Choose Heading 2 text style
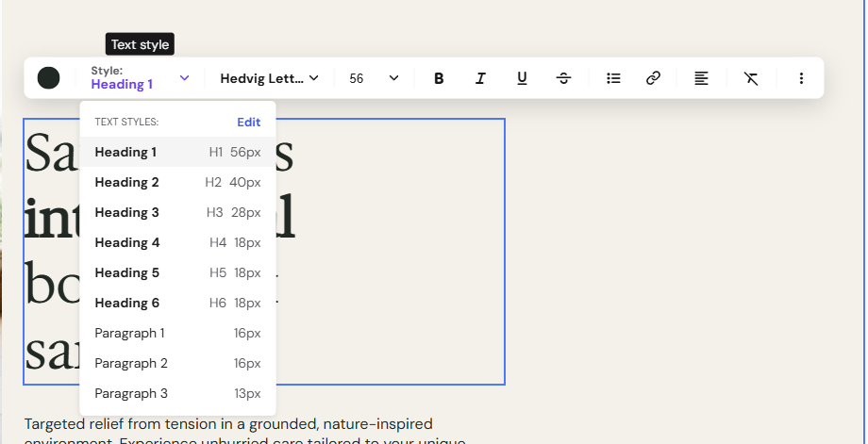 tap(177, 183)
